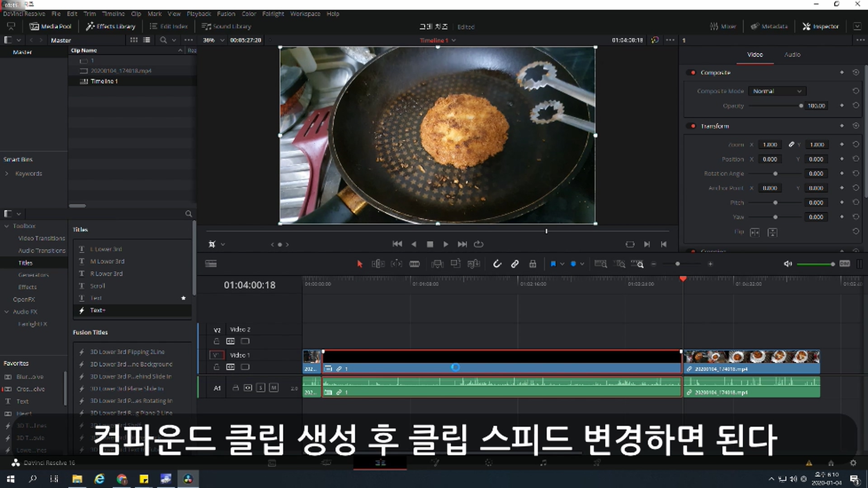Expand the Keywords smart bin
Screen dimensions: 868x488
click(7, 174)
